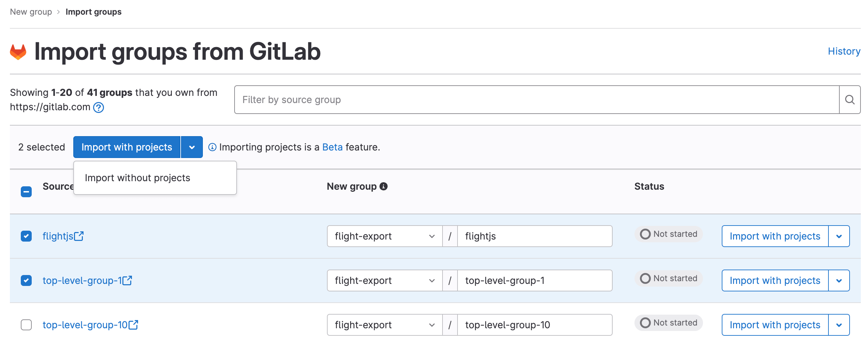
Task: Click the info icon before the Beta notice
Action: point(212,147)
